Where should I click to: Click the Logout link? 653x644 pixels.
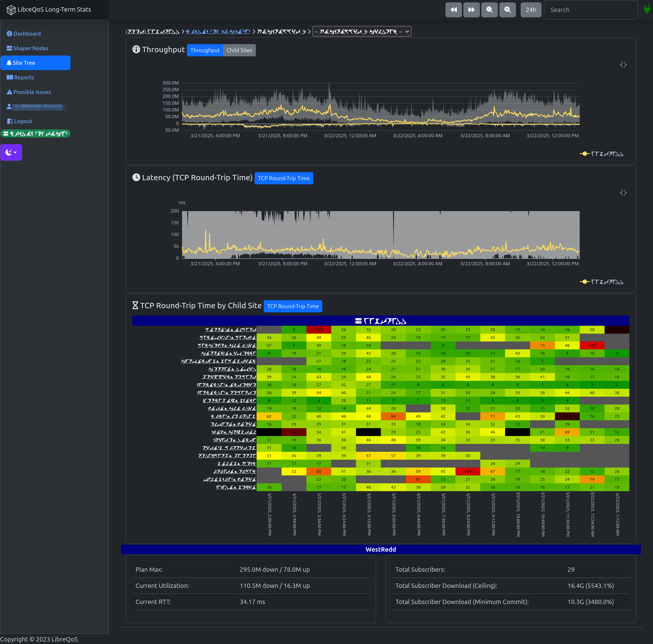pos(23,121)
